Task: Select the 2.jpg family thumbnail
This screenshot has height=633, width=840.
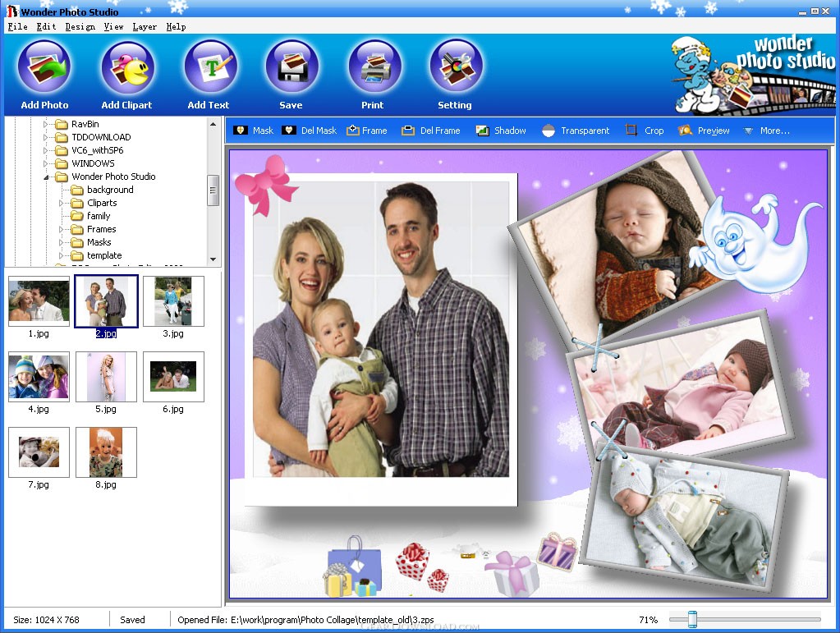Action: pos(106,301)
